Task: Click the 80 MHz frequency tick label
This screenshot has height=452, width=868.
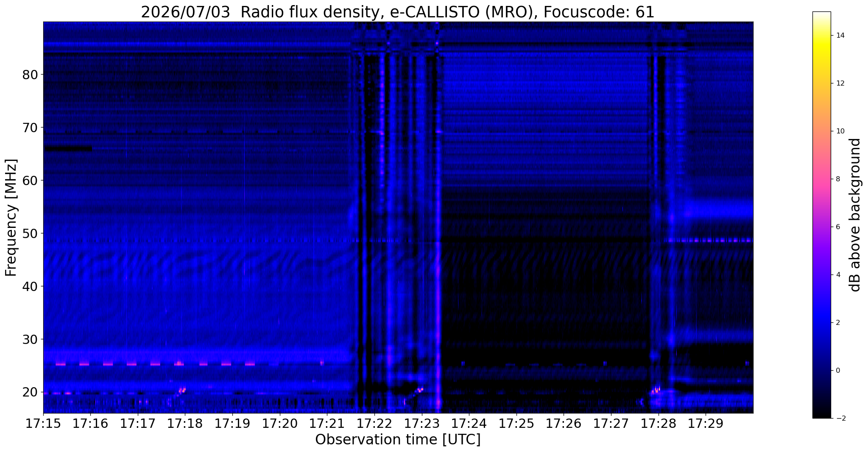Action: point(30,75)
